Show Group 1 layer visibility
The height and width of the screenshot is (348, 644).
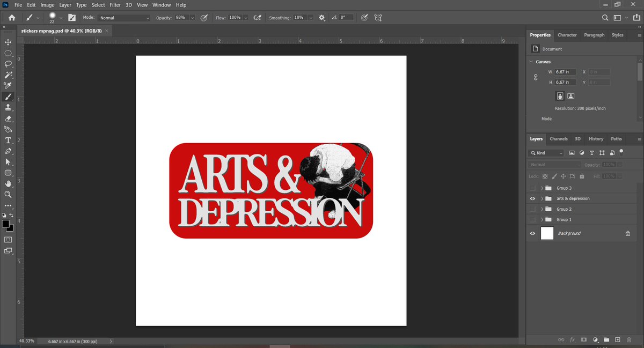tap(532, 220)
